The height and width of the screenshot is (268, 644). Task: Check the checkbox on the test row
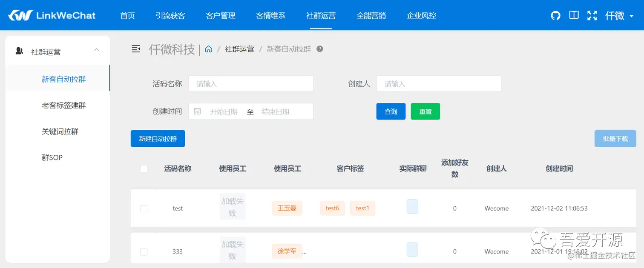coord(144,208)
